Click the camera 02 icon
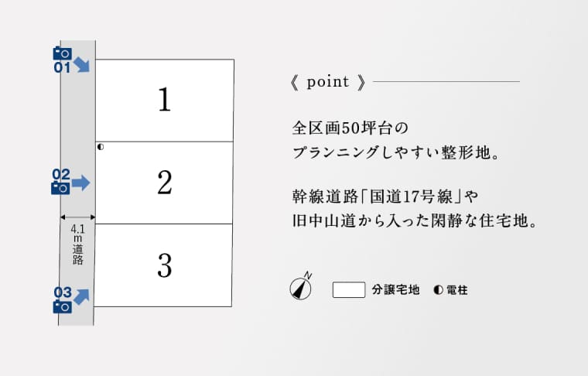 60,188
